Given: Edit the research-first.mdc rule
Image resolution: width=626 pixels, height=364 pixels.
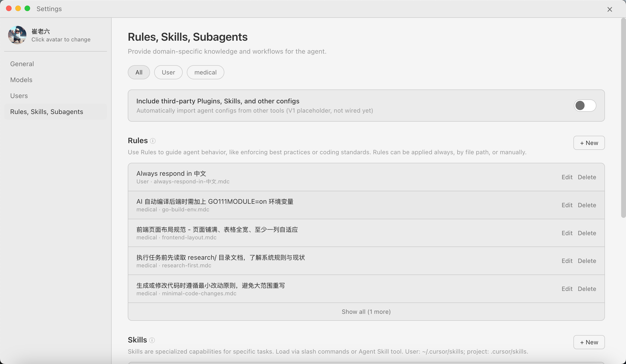Looking at the screenshot, I should click(x=567, y=261).
